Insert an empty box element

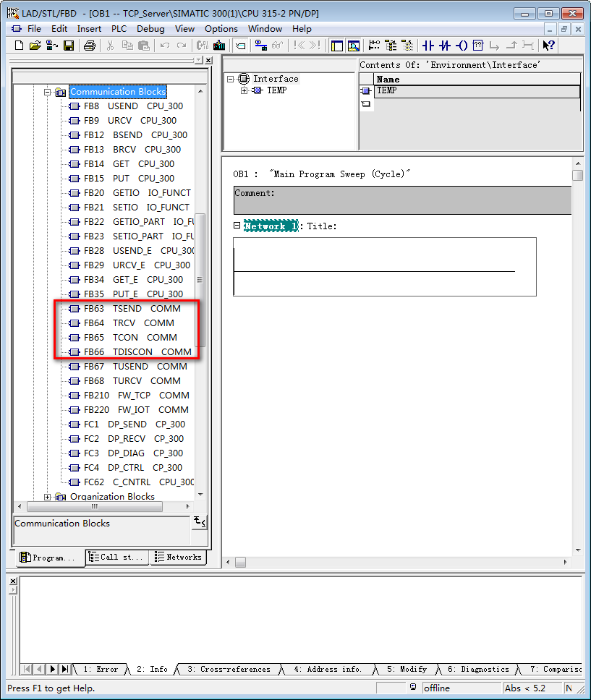pyautogui.click(x=478, y=45)
